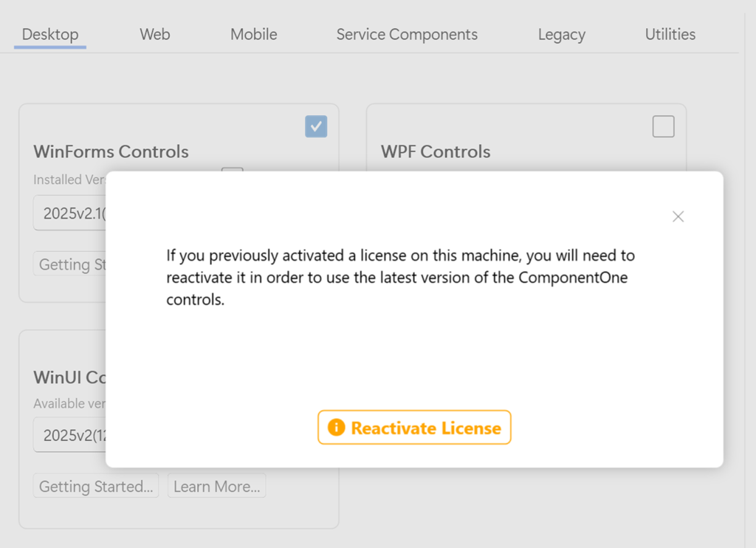Viewport: 756px width, 548px height.
Task: Expand the WinUI available version dropdown
Action: 70,435
